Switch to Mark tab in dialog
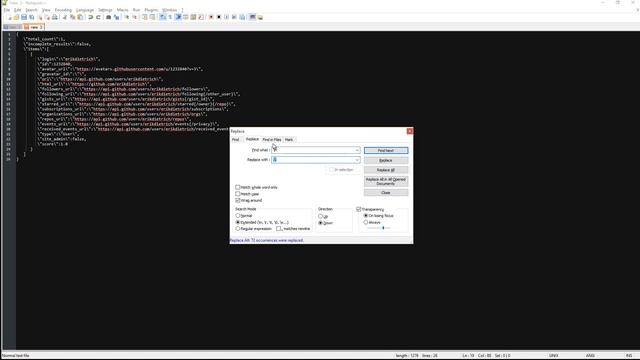Viewport: 640px width, 360px height. 289,140
